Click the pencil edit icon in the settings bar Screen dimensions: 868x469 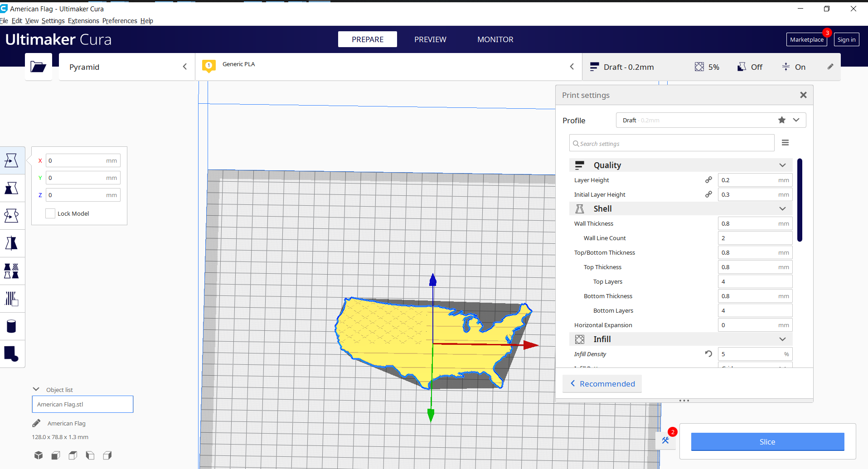click(830, 67)
